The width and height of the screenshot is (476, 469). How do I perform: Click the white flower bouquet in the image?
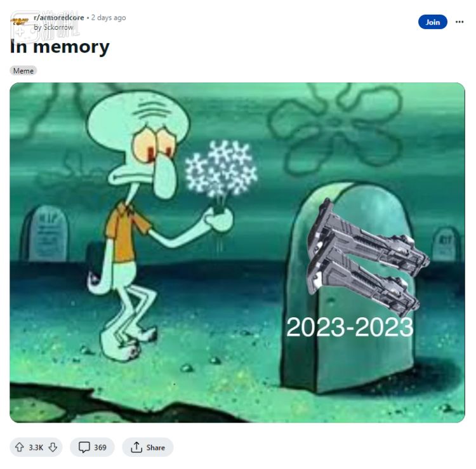coord(221,170)
